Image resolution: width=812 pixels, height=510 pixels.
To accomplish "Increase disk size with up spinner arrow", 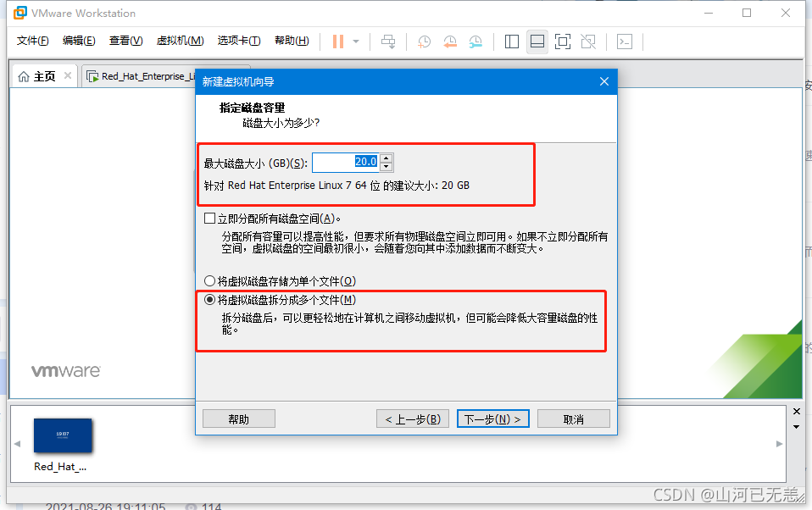I will coord(387,158).
